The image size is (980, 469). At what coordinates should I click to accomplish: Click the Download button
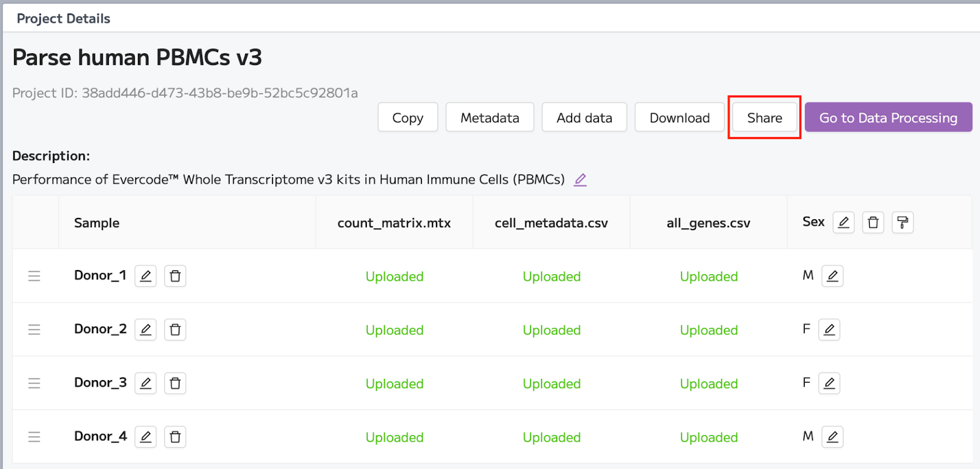(x=680, y=118)
